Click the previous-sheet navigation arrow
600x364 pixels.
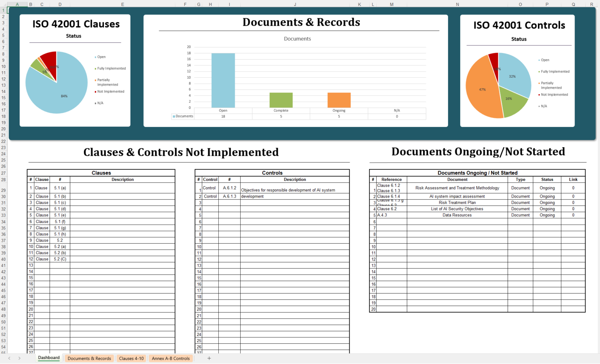9,358
